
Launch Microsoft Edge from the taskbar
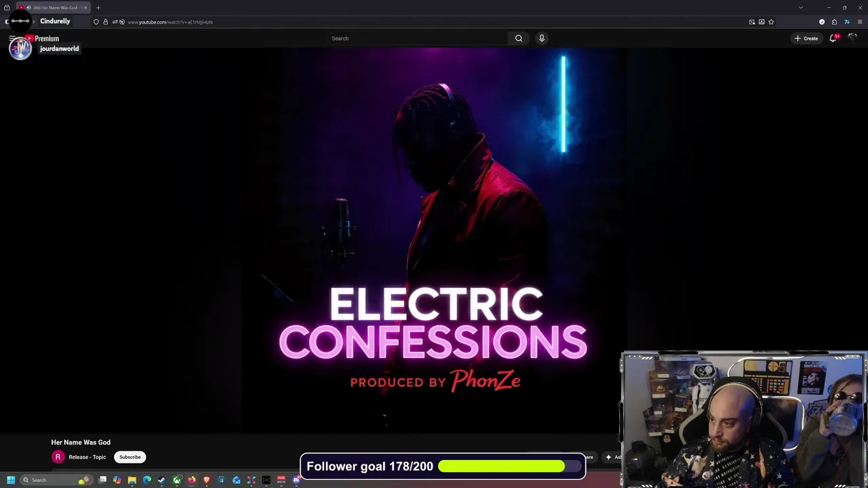pyautogui.click(x=147, y=480)
